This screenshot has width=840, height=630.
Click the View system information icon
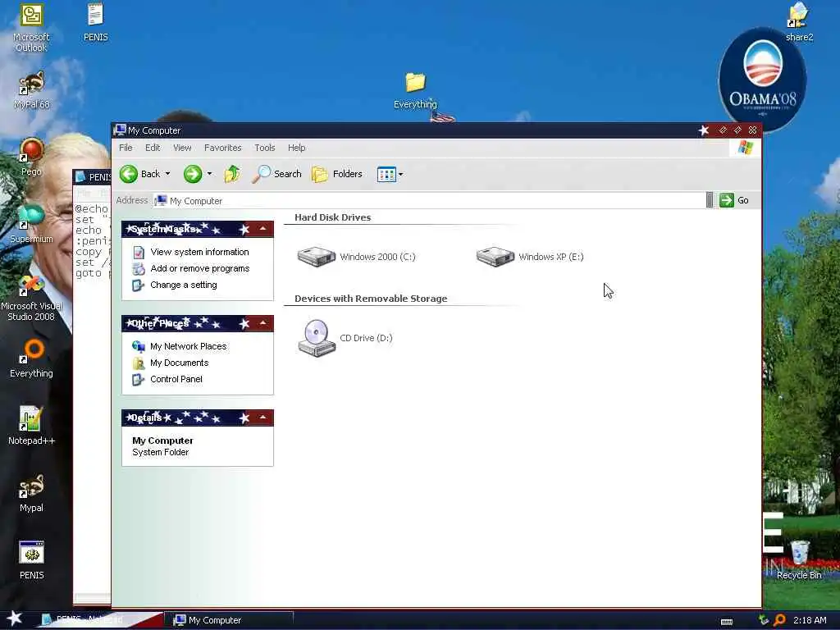139,252
